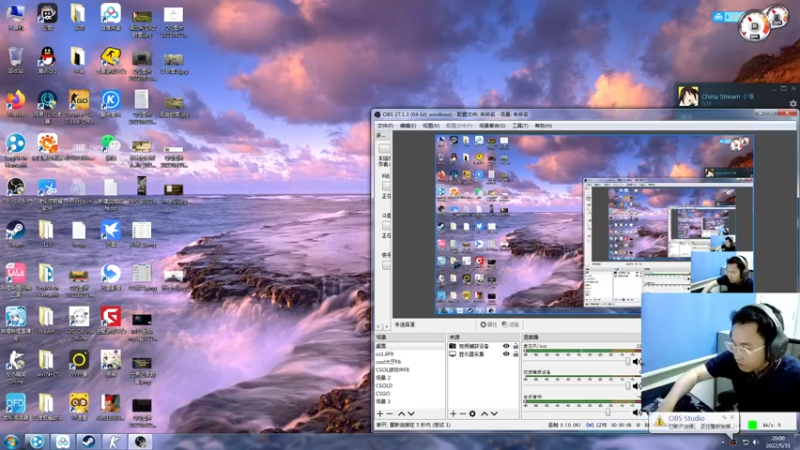The image size is (800, 450).
Task: Click the OBS Studio tray notification balloon
Action: click(694, 422)
